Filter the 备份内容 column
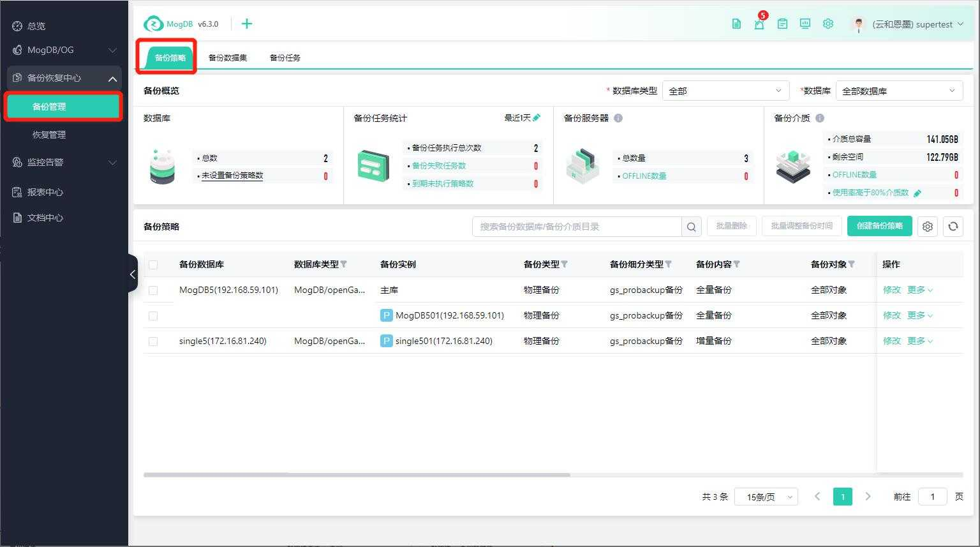This screenshot has height=547, width=980. (737, 264)
